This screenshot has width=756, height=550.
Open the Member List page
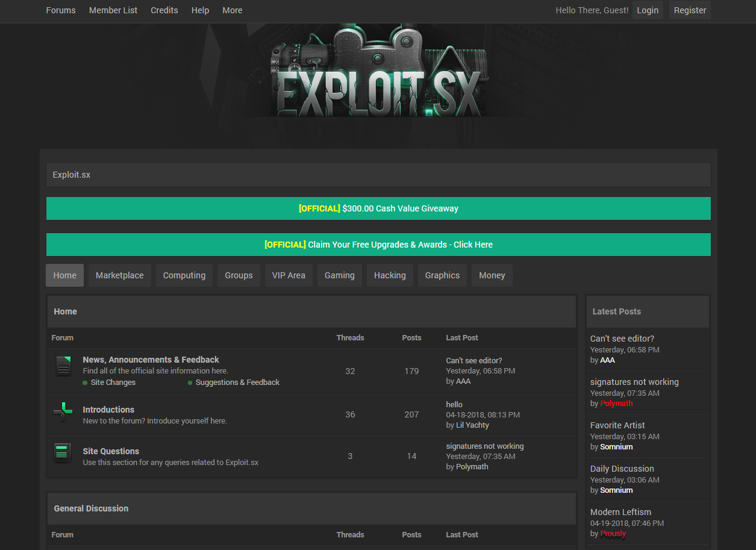coord(113,10)
